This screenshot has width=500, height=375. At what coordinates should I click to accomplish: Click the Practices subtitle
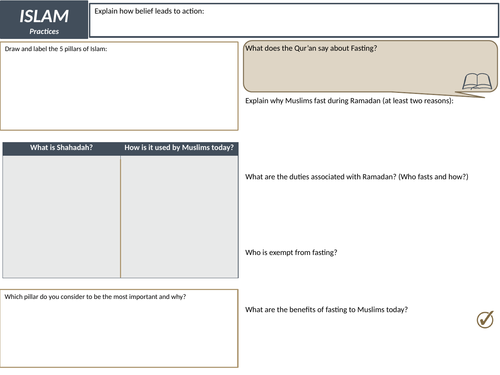pos(44,31)
